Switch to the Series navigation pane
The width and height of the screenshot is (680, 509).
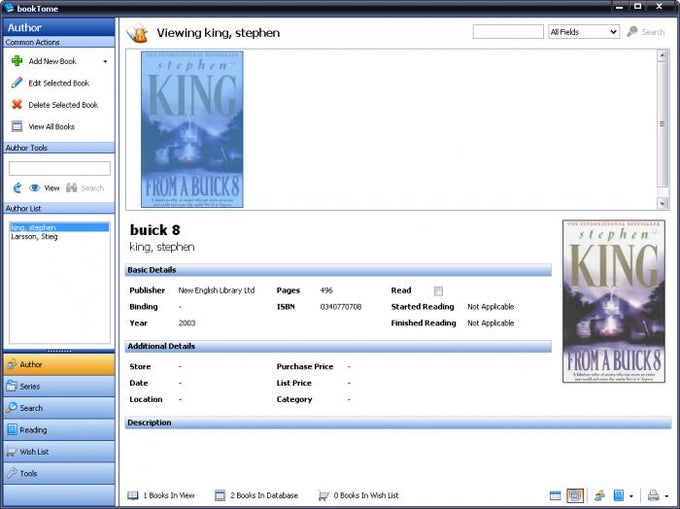tap(59, 386)
